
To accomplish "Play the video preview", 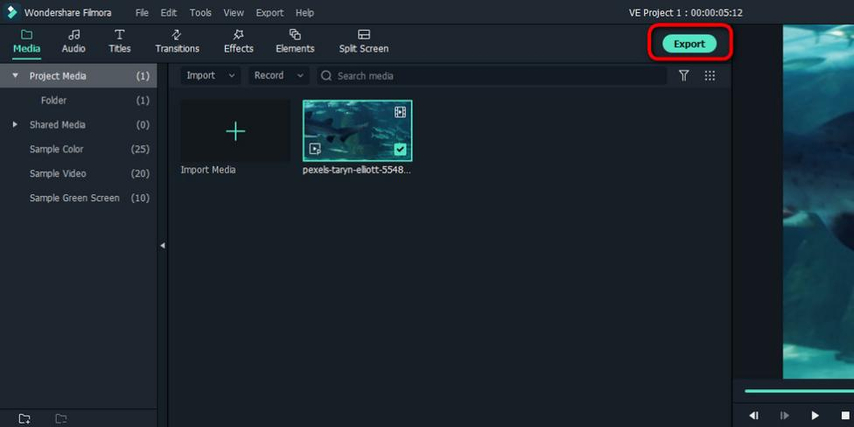I will (x=815, y=416).
